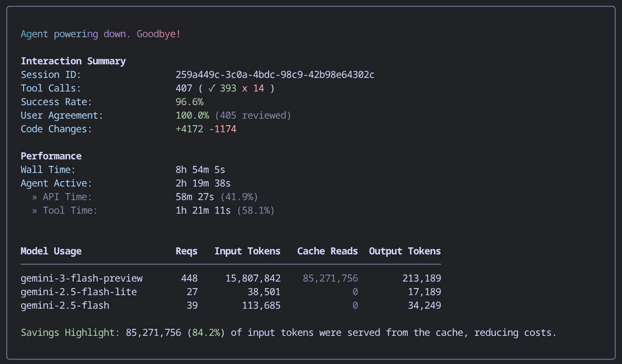Image resolution: width=622 pixels, height=364 pixels.
Task: Click the Tool Time chevron marker
Action: 34,210
